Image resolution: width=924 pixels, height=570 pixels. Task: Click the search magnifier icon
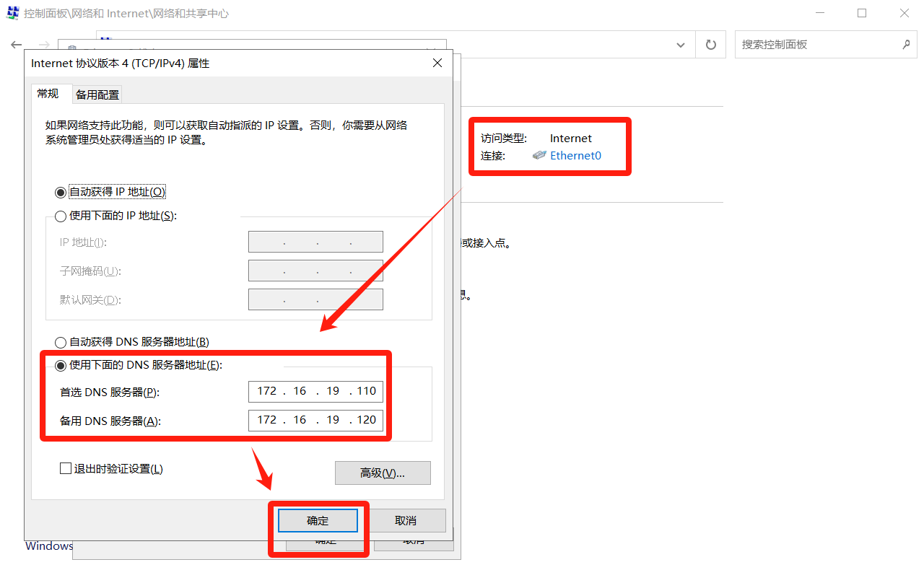tap(906, 45)
